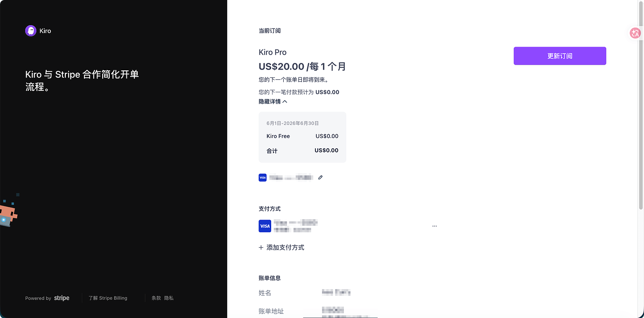Click the US$20.00 /每 1 个月 price
This screenshot has width=644, height=318.
coord(302,67)
